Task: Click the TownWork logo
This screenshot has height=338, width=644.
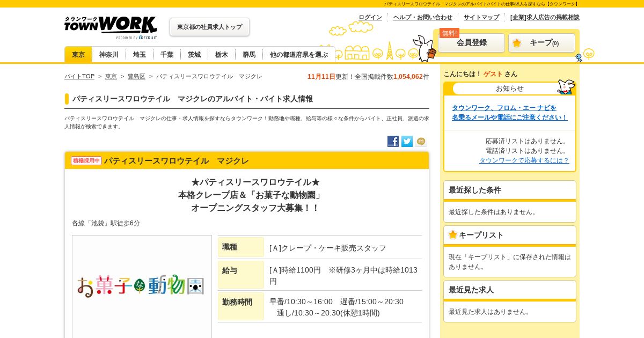Action: coord(111,27)
